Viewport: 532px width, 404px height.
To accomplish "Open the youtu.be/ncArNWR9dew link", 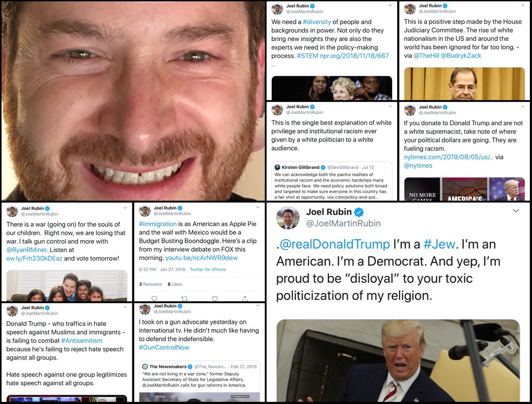I will [x=202, y=258].
